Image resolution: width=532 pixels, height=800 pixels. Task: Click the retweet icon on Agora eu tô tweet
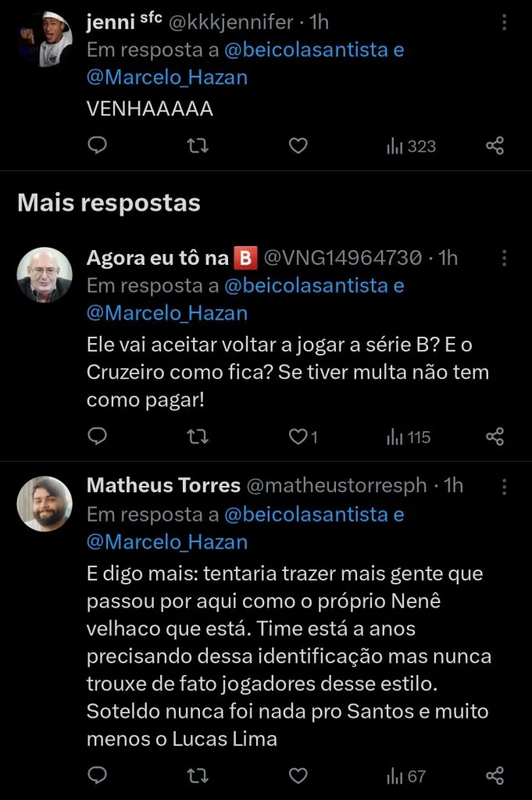tap(197, 437)
